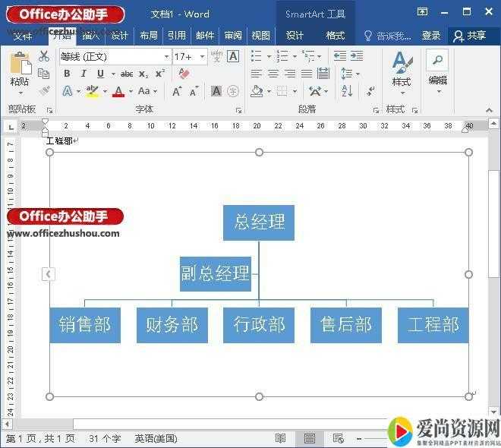Open the font size dropdown
This screenshot has height=448, width=501.
[x=202, y=57]
